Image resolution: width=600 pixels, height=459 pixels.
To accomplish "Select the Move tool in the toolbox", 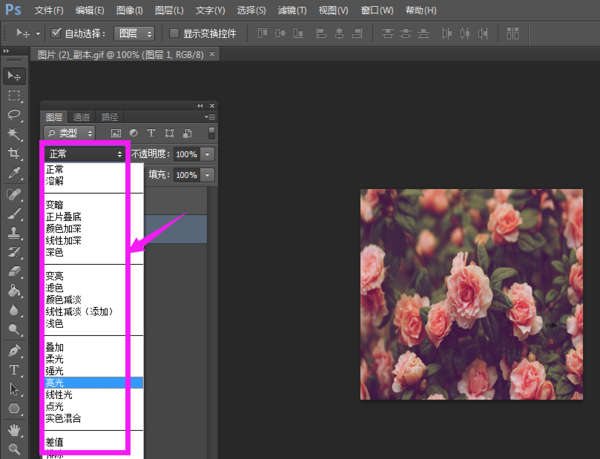I will click(x=14, y=76).
